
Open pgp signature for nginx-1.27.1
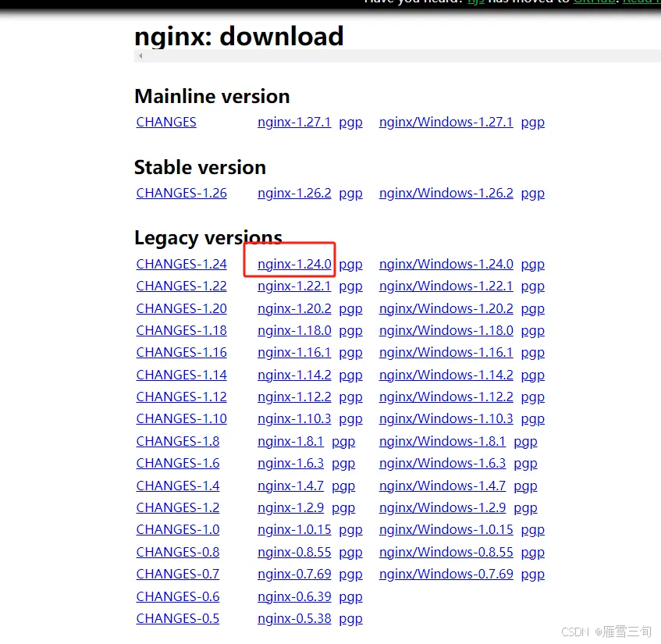click(350, 123)
